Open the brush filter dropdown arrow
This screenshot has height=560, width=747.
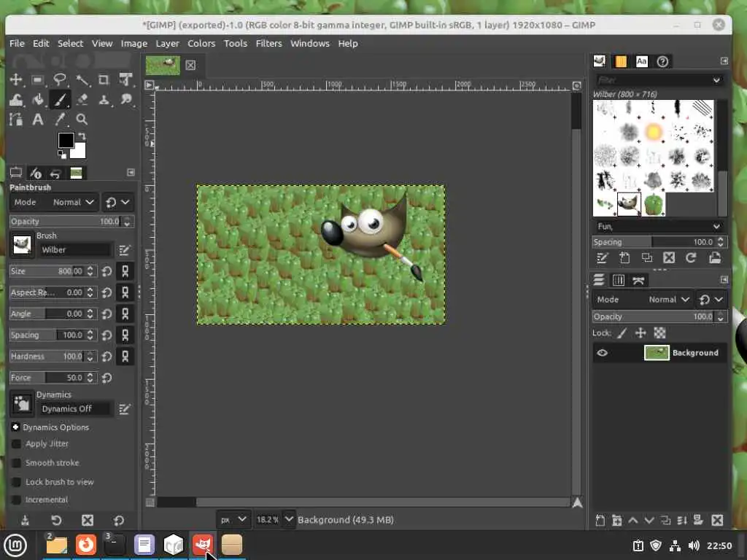pos(716,80)
